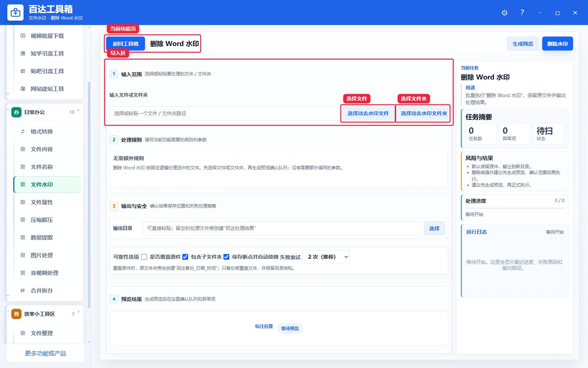Collapse the 日常办公 section chevron

(78, 111)
